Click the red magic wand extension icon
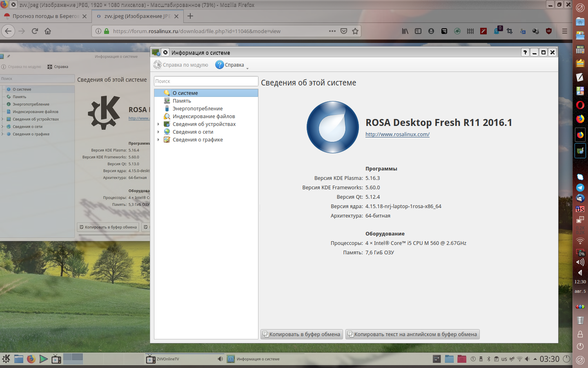 [483, 31]
